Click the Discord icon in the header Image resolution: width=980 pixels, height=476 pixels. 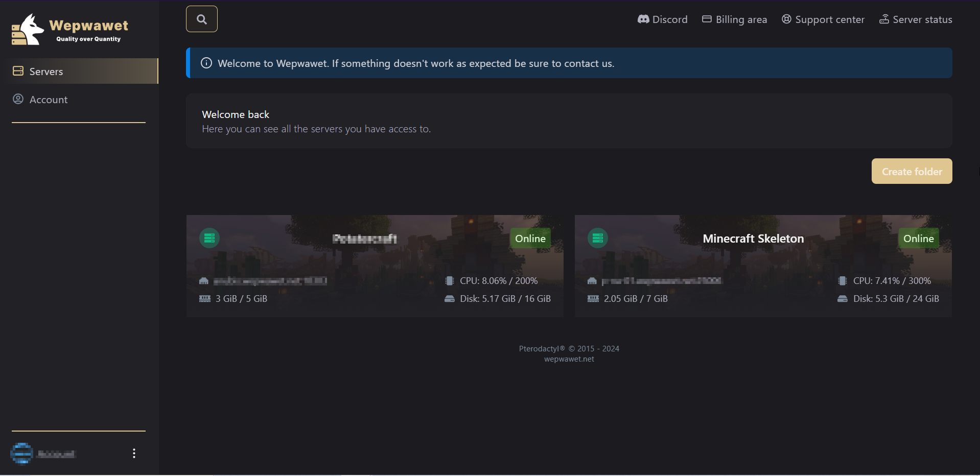(x=643, y=19)
